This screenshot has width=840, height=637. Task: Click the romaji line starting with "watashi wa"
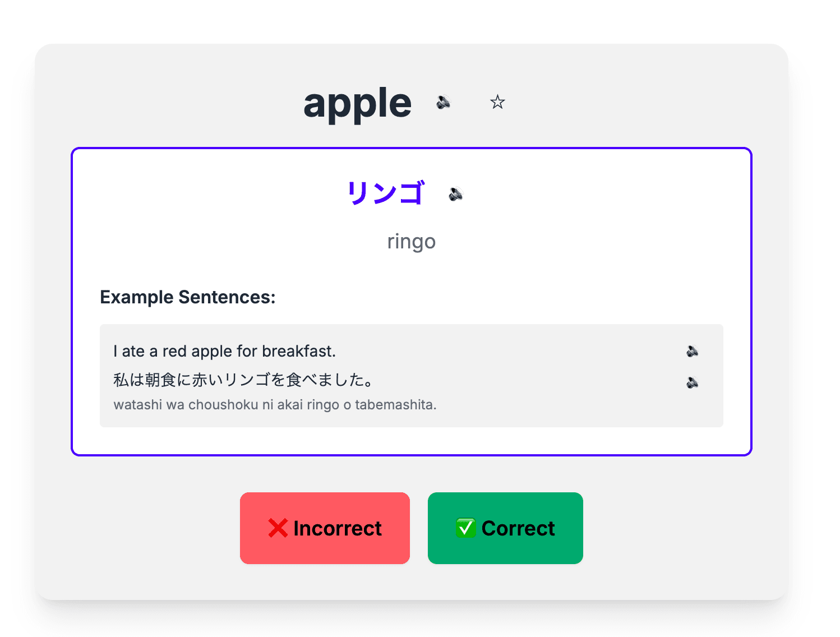[275, 405]
